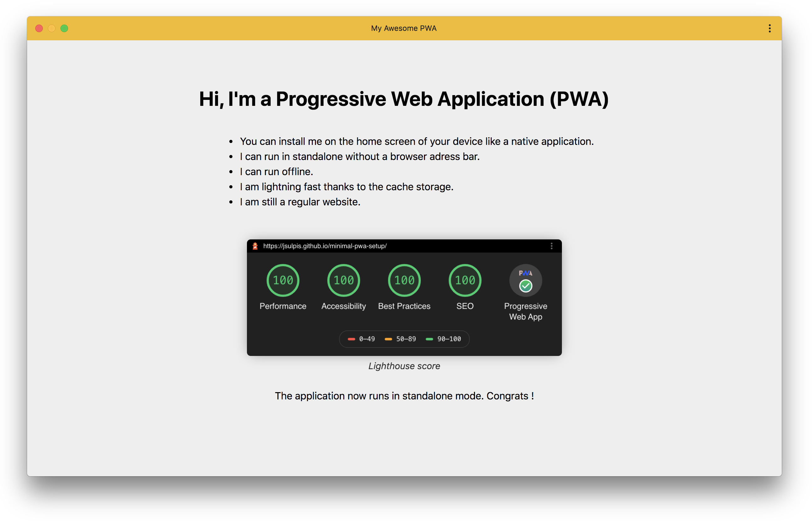
Task: Click the "I can run offline." list item
Action: [x=276, y=172]
